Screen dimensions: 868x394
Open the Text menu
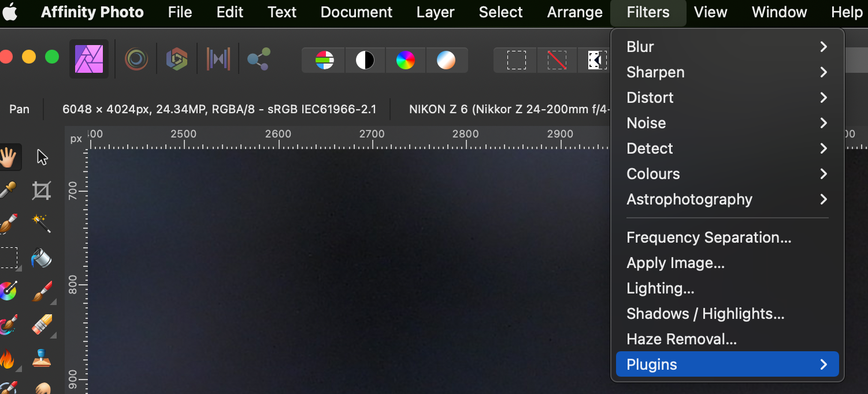[x=282, y=12]
